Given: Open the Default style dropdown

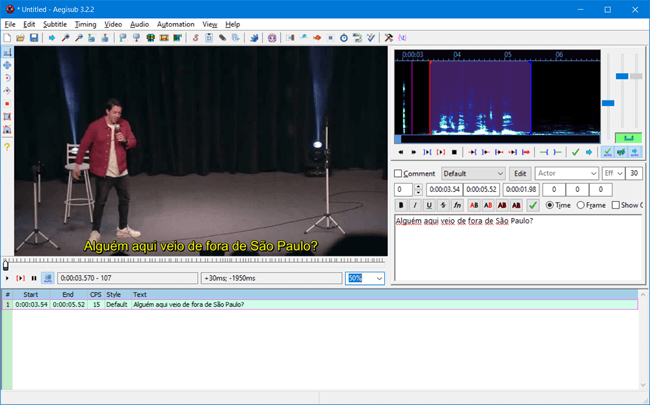Looking at the screenshot, I should [473, 174].
